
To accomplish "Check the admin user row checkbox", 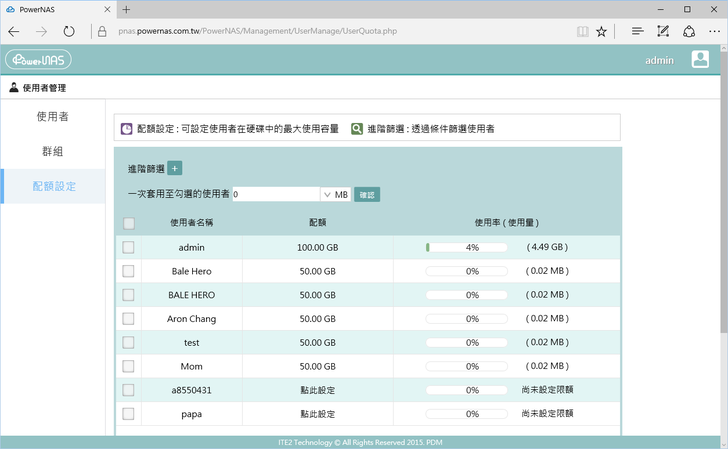I will click(x=128, y=247).
